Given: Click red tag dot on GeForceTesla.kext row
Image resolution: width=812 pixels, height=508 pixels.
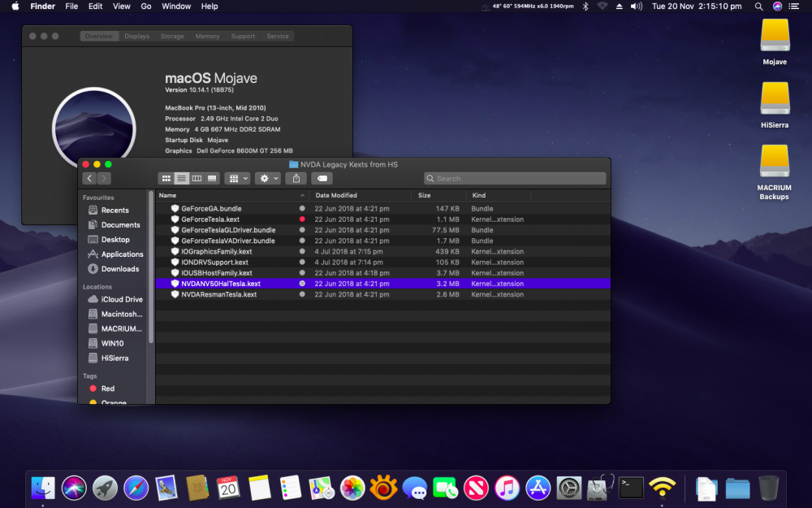Looking at the screenshot, I should click(302, 219).
